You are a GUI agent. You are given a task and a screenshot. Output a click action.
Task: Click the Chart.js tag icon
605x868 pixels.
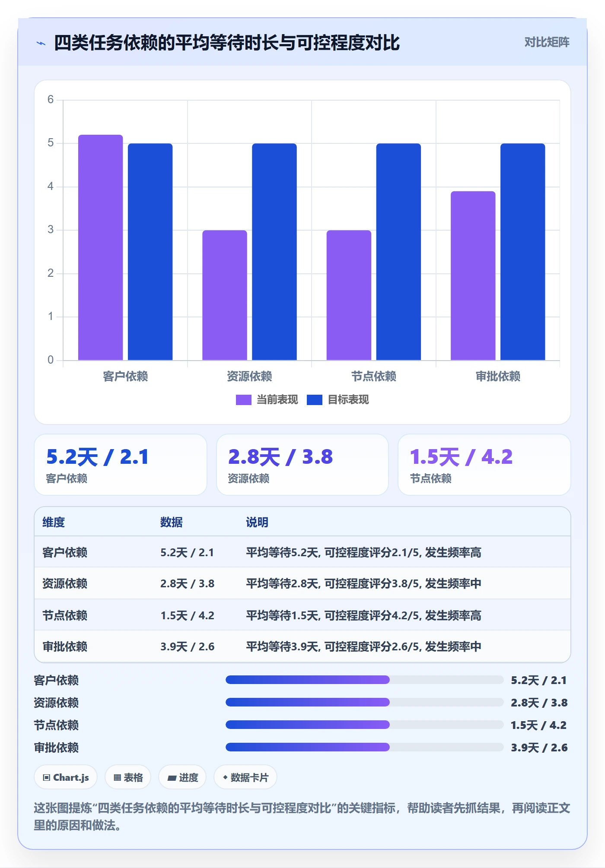47,778
